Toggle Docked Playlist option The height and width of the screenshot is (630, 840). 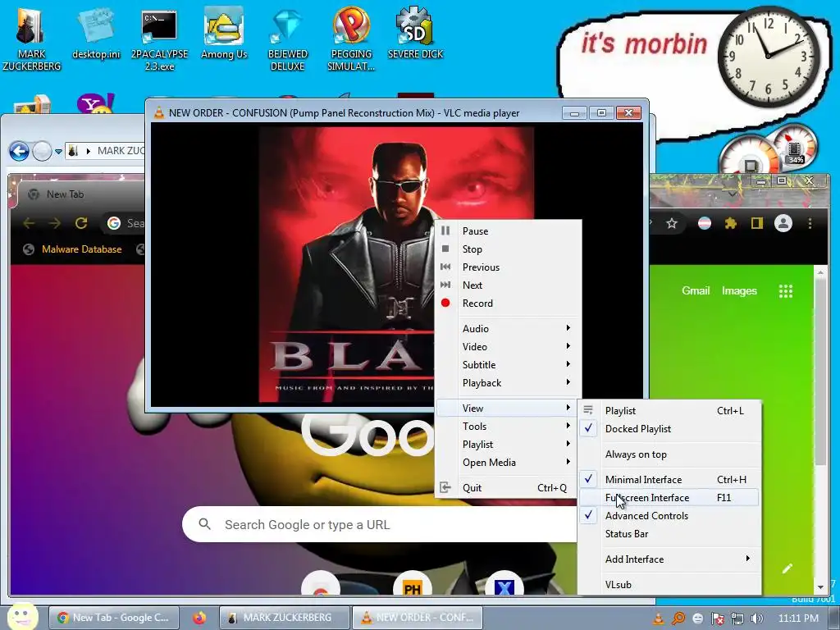coord(669,428)
